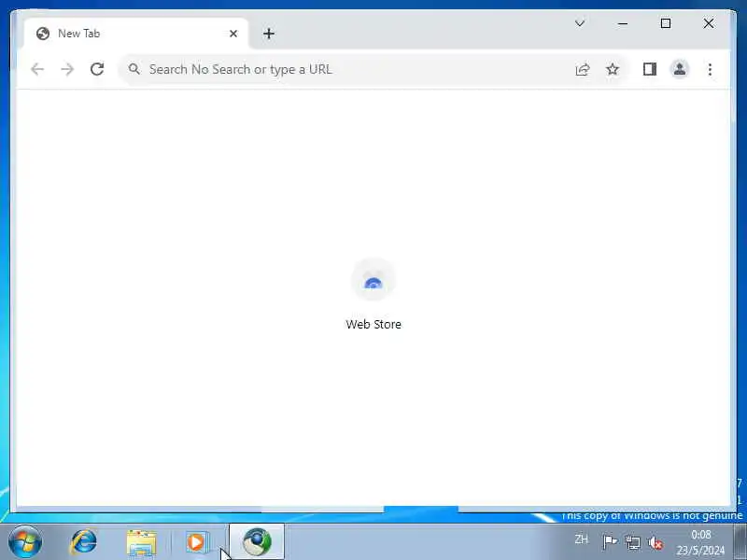Select the New Tab tab
The width and height of the screenshot is (747, 560).
[135, 34]
